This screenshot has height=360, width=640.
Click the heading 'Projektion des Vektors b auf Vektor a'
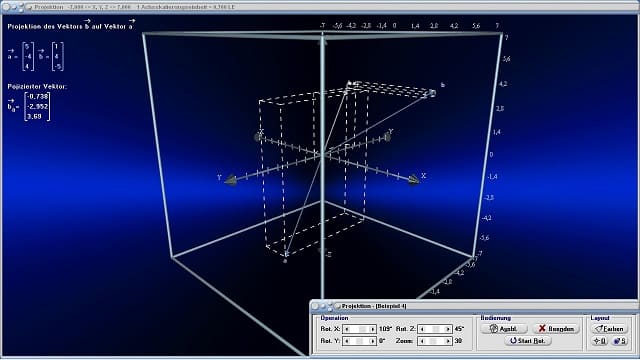point(71,26)
